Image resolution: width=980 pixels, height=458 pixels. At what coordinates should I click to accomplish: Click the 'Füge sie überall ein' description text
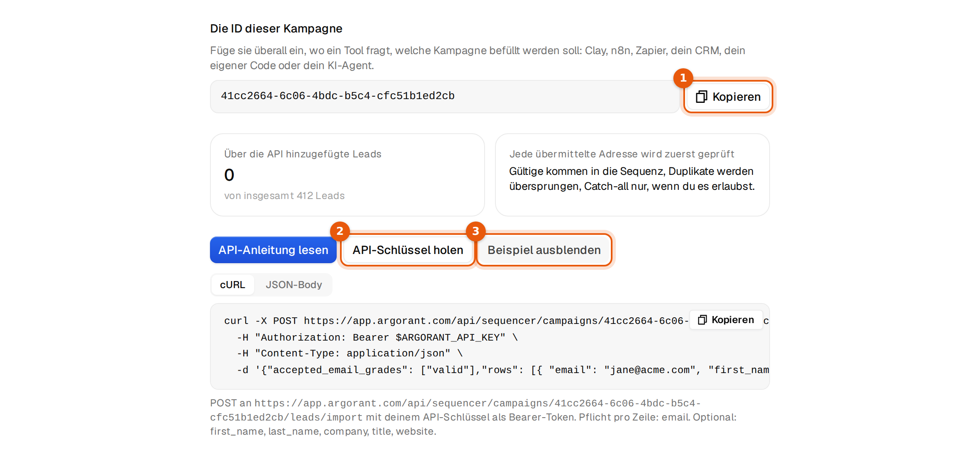pos(477,58)
